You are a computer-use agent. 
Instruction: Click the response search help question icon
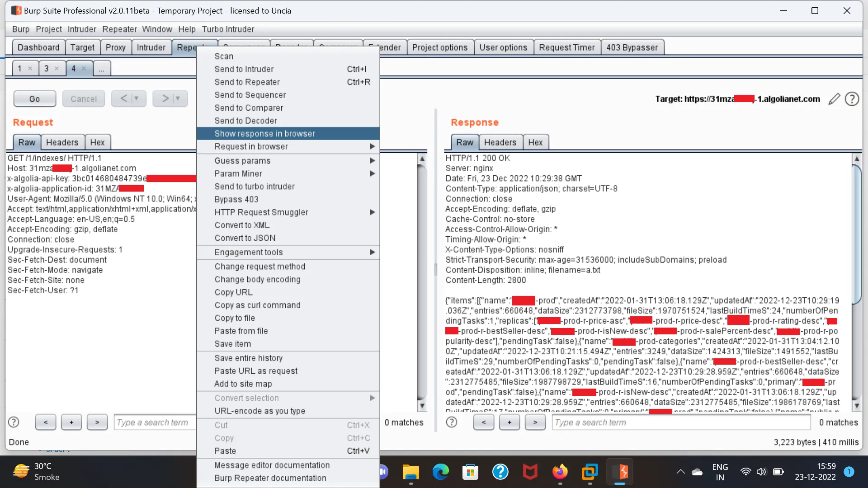click(x=452, y=422)
